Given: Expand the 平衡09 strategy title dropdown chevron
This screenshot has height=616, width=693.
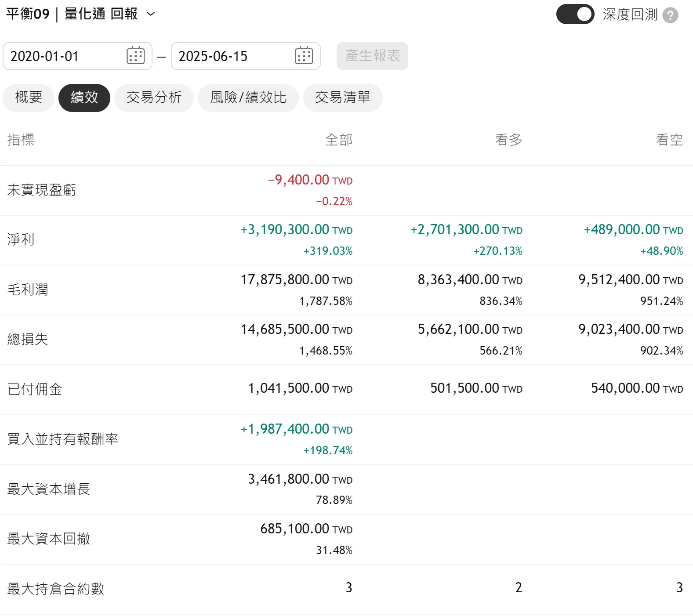Looking at the screenshot, I should [x=151, y=14].
